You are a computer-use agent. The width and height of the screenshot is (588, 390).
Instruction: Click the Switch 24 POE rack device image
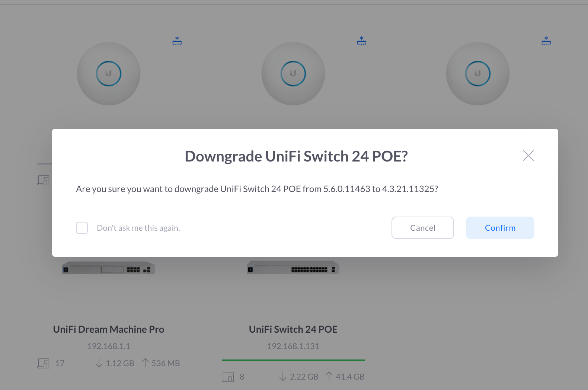[x=293, y=268]
